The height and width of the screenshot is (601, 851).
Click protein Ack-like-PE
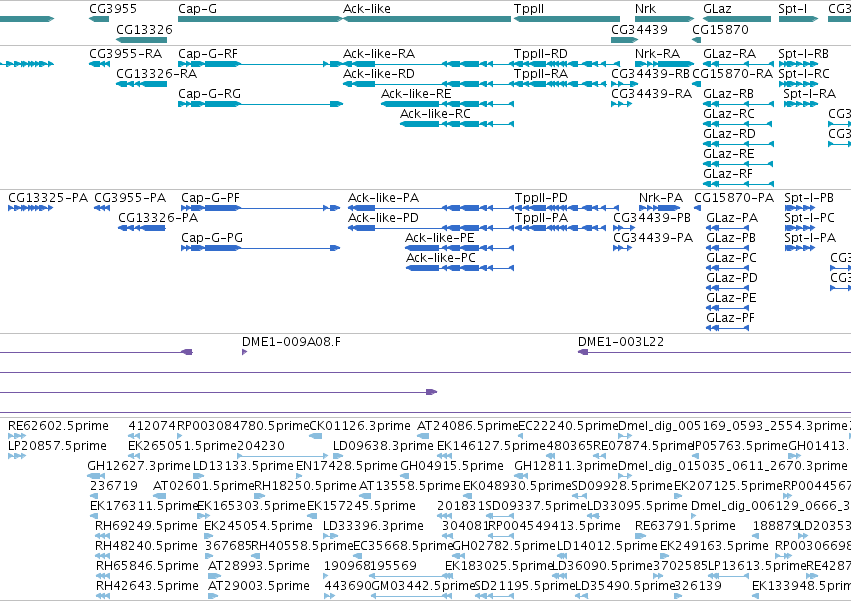440,238
